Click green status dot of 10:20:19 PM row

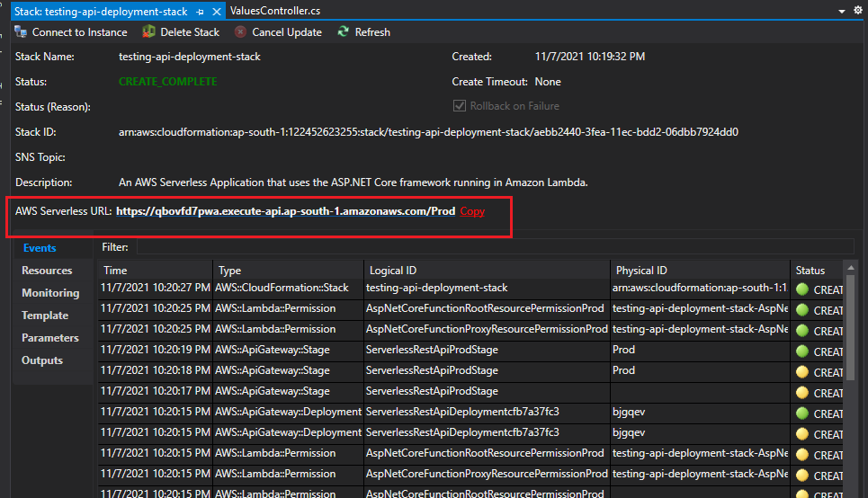802,351
